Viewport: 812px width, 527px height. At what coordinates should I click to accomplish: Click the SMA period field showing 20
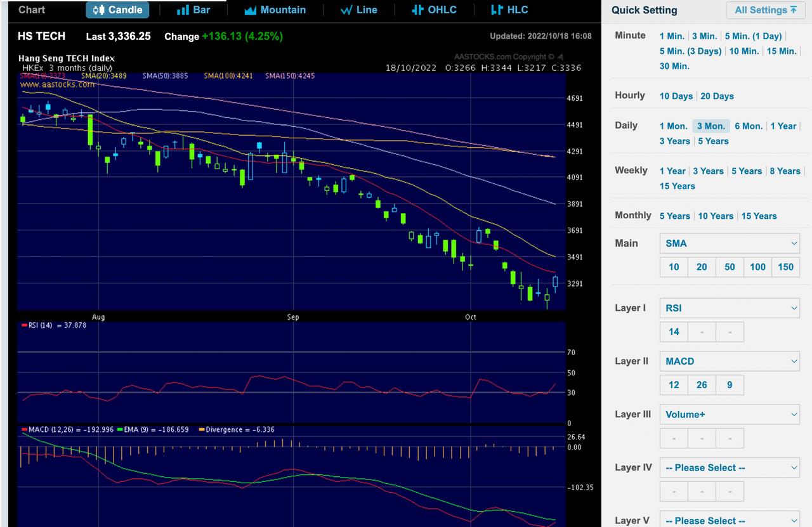click(702, 267)
